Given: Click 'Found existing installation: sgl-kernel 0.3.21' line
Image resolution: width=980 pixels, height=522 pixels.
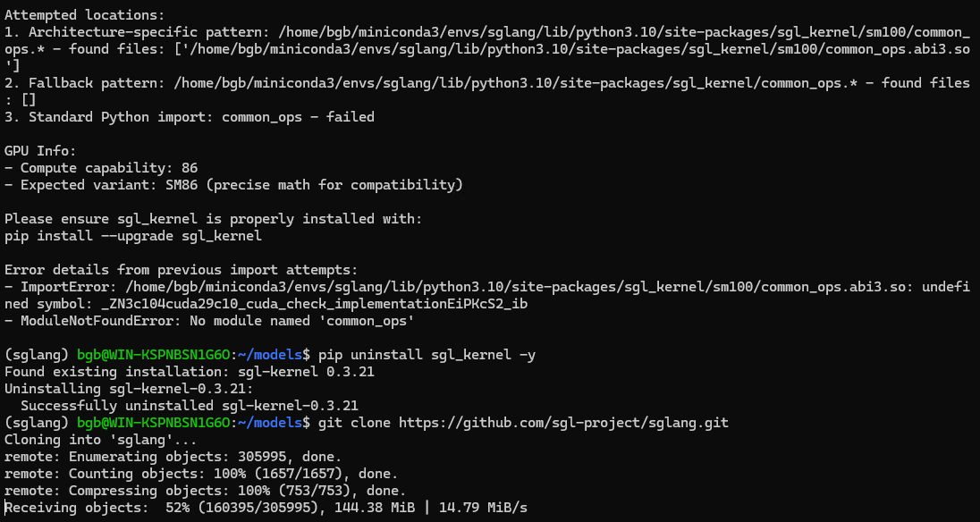Looking at the screenshot, I should pos(190,372).
